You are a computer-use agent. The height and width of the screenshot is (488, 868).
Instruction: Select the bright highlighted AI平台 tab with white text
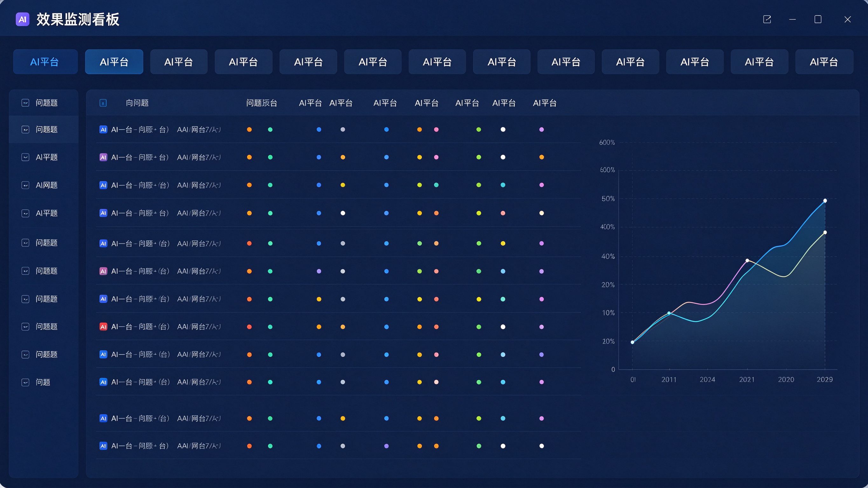[114, 62]
